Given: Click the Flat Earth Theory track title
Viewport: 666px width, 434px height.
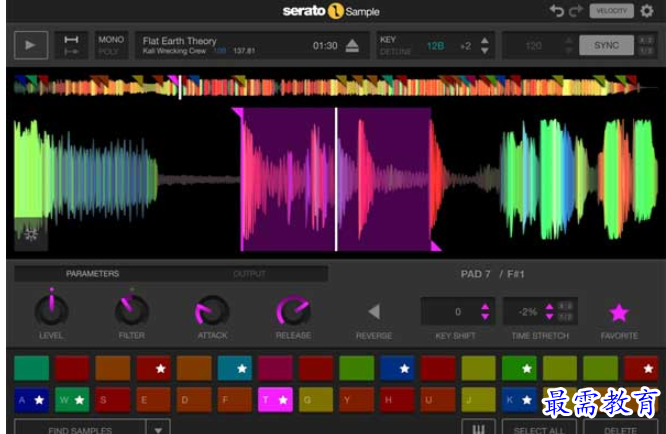Looking at the screenshot, I should point(179,41).
